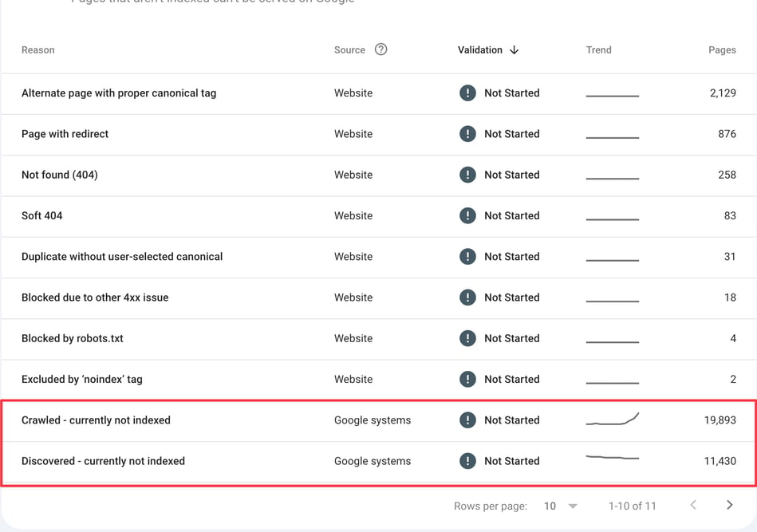Click the 19,893 pages count
Viewport: 757px width, 532px height.
720,420
